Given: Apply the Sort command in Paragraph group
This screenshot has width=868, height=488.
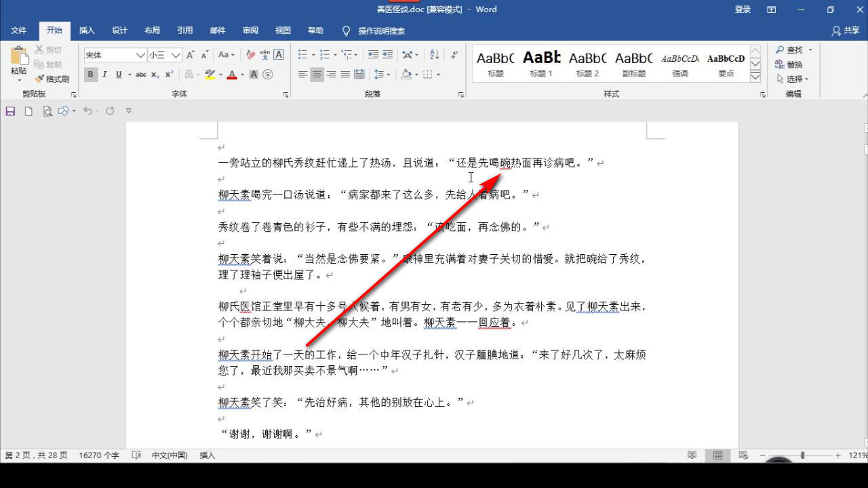Looking at the screenshot, I should (433, 54).
